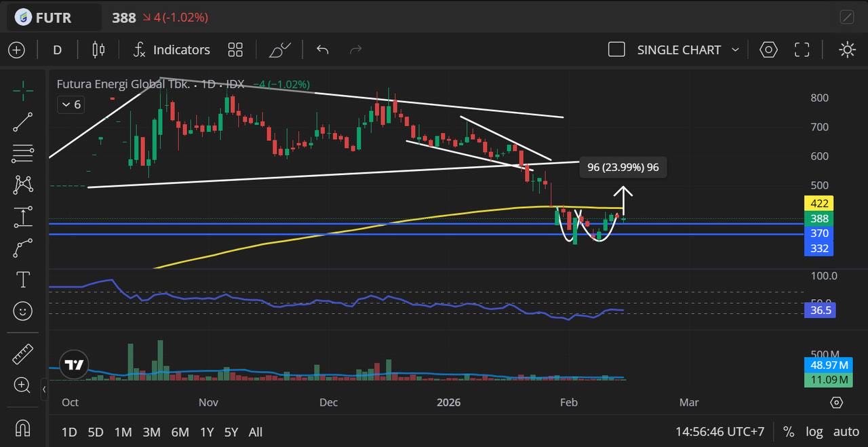Activate the magnet snap mode
868x447 pixels.
coord(23,429)
